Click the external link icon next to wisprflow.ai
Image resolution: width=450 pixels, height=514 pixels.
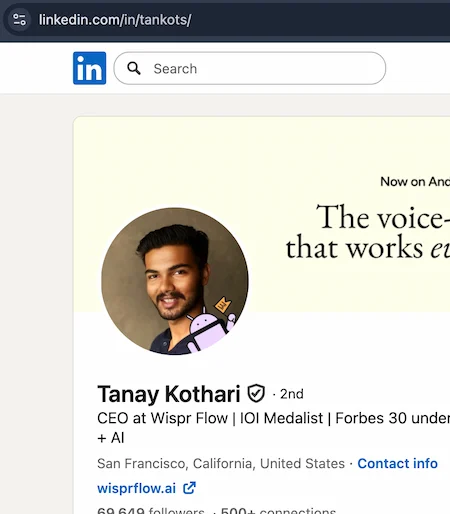coord(189,488)
